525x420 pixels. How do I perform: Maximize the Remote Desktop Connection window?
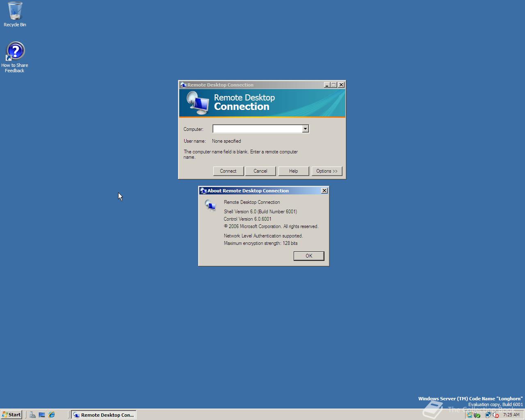click(334, 85)
